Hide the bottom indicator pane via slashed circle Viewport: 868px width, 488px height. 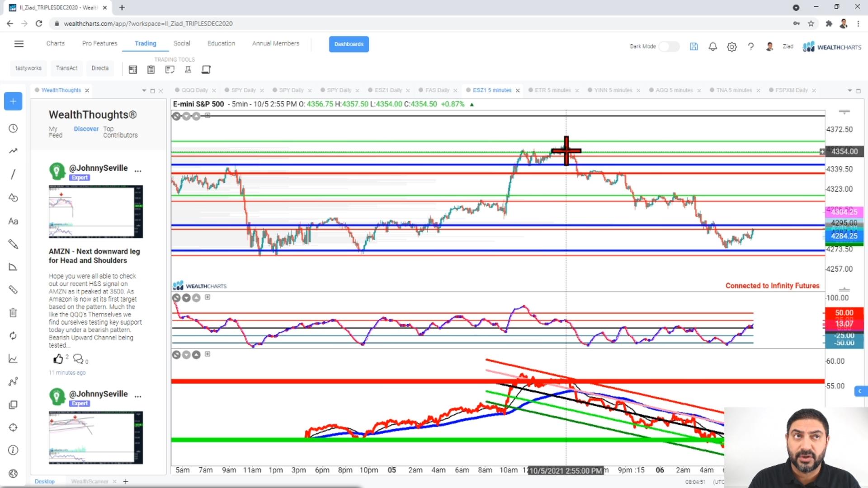[x=176, y=355]
